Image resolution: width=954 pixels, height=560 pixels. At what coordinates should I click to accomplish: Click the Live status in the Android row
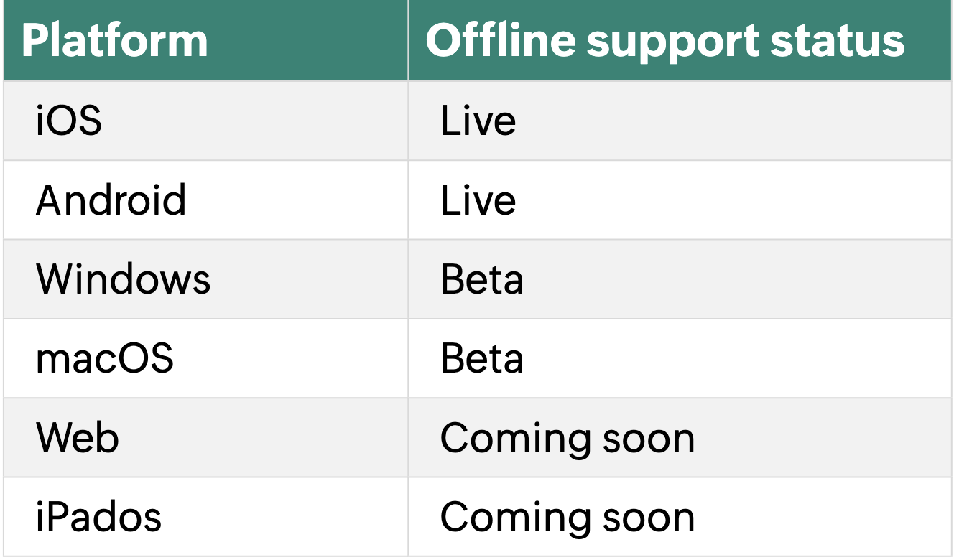(478, 200)
